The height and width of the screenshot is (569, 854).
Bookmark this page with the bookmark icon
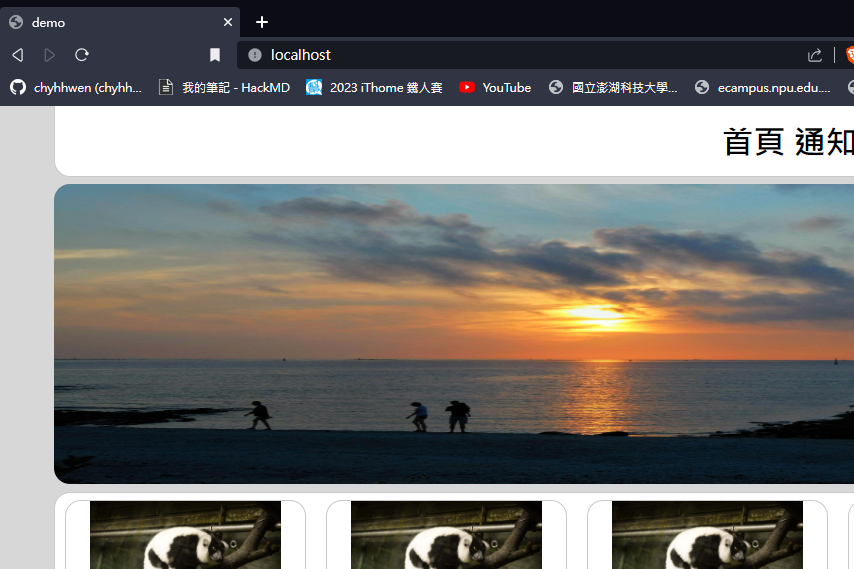(x=215, y=55)
